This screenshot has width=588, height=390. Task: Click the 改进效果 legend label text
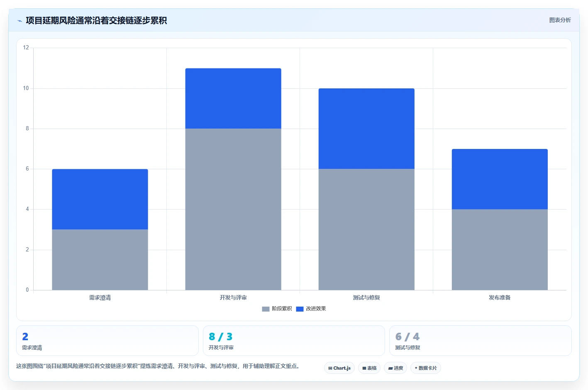[316, 309]
